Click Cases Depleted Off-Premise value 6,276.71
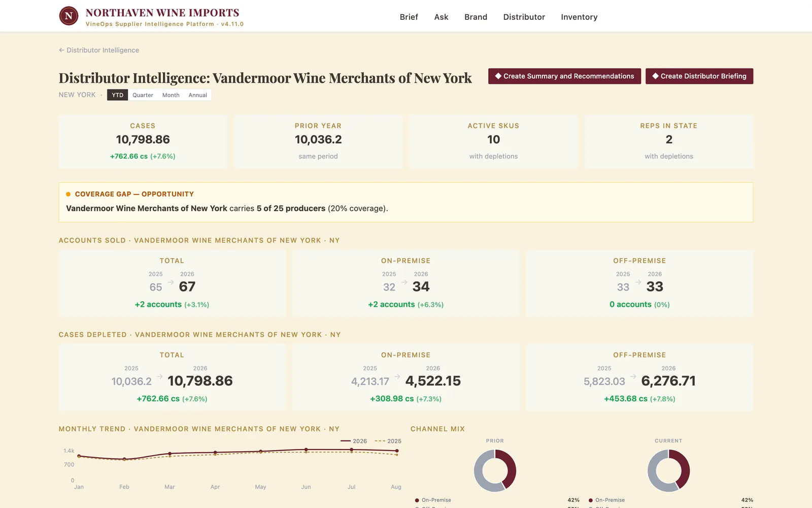 (x=668, y=381)
